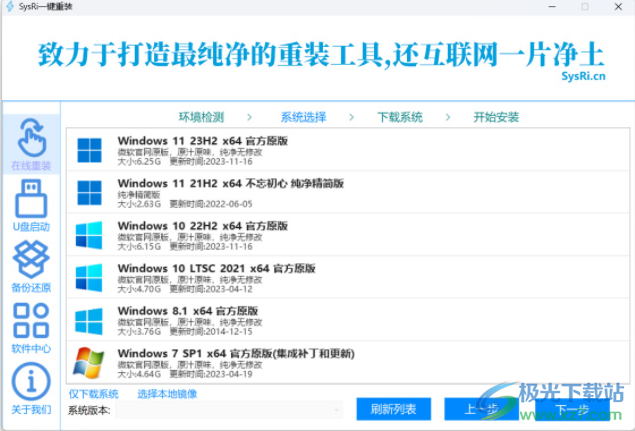Open the U盘启动 USB boot icon
This screenshot has height=431, width=635.
point(31,199)
